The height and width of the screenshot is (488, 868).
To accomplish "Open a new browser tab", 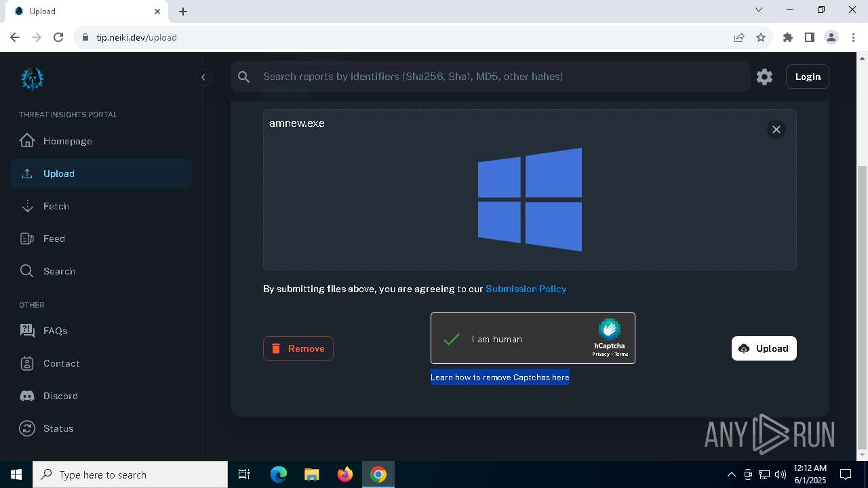I will [183, 12].
